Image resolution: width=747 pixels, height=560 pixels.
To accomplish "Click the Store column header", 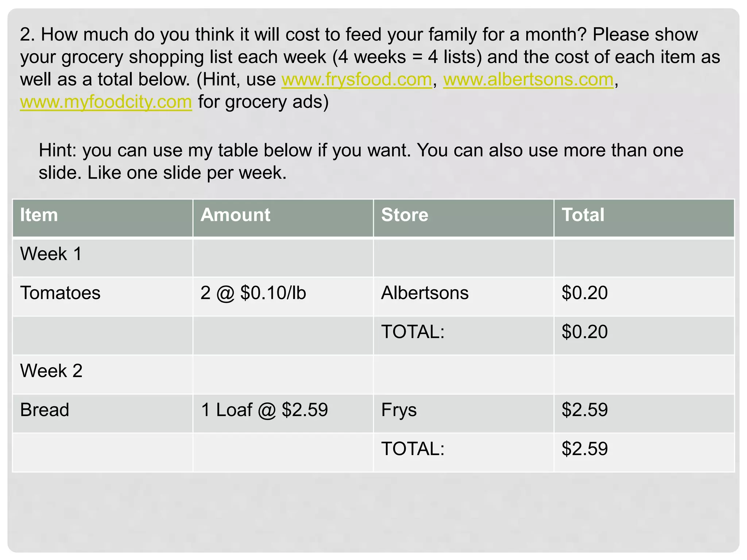I will click(405, 215).
